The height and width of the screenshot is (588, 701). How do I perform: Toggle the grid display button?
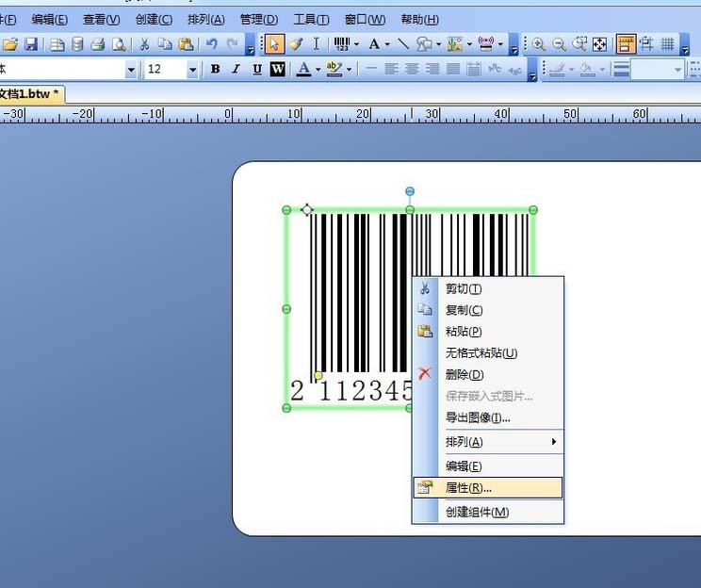667,44
